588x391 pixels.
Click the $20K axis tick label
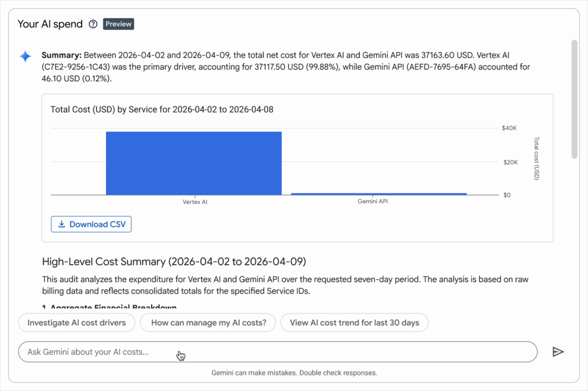point(510,162)
